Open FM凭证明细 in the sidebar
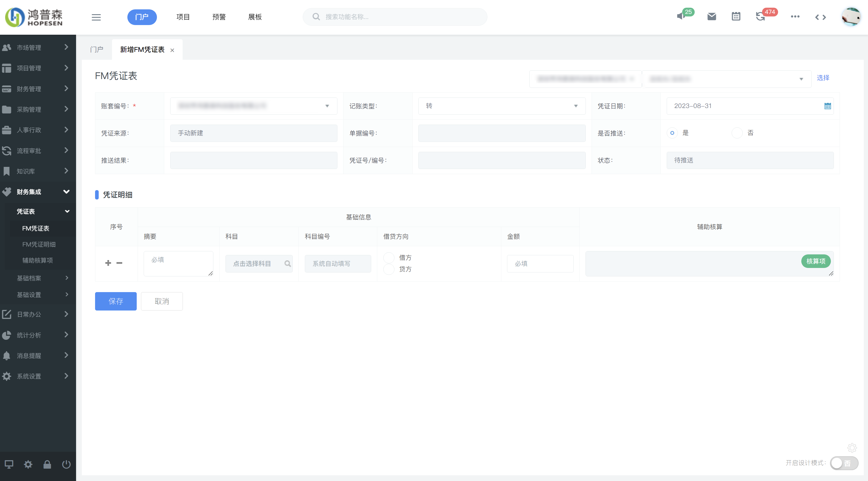 pos(39,244)
